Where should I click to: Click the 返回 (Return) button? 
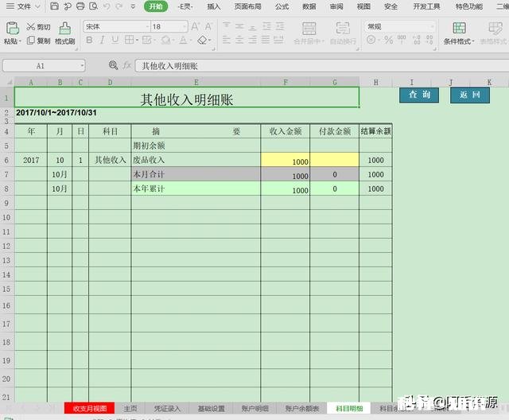point(470,95)
